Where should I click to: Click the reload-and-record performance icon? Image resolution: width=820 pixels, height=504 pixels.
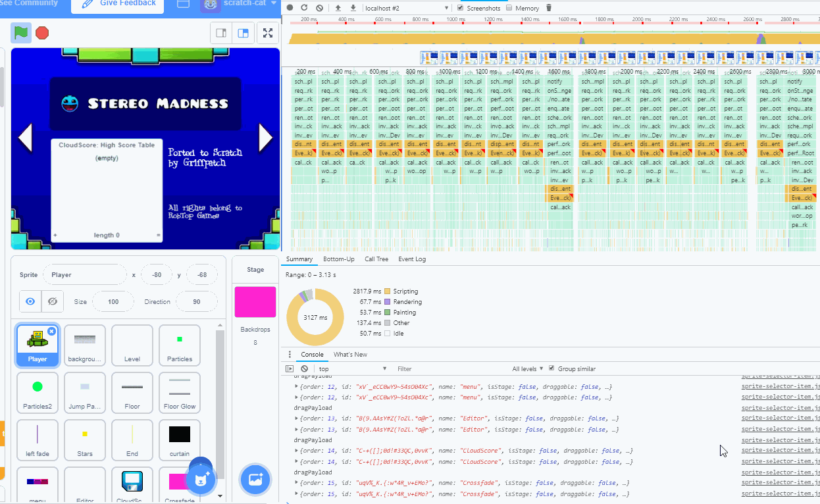304,9
